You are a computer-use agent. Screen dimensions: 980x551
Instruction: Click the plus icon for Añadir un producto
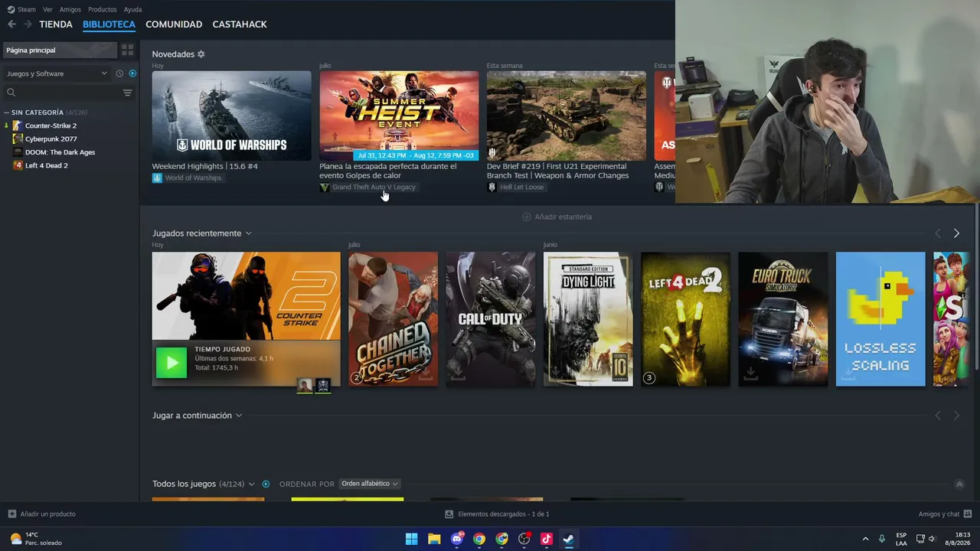click(x=11, y=514)
